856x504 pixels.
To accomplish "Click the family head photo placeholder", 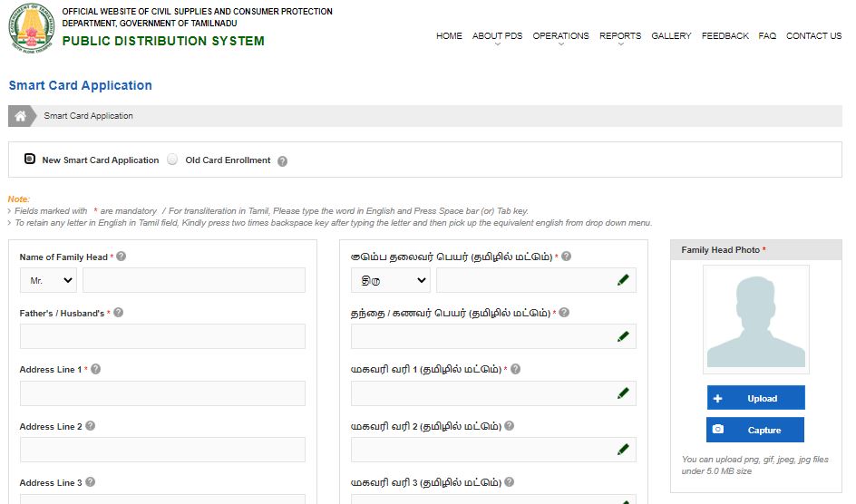I will 756,320.
